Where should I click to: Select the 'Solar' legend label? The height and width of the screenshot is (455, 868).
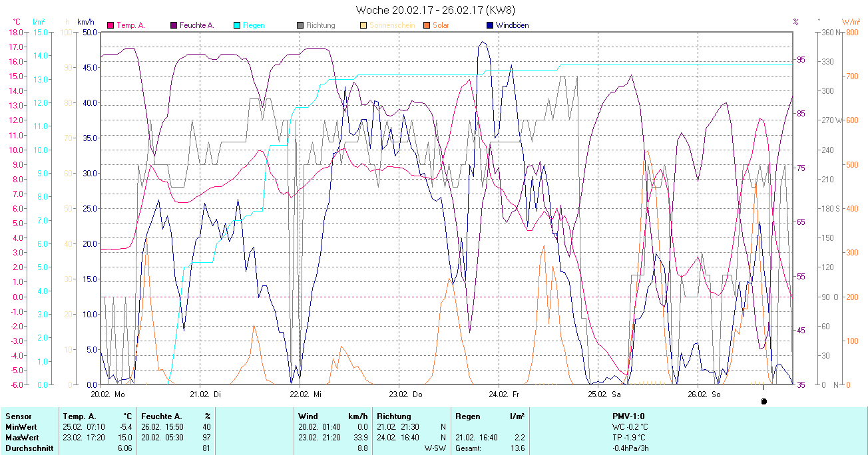[441, 25]
